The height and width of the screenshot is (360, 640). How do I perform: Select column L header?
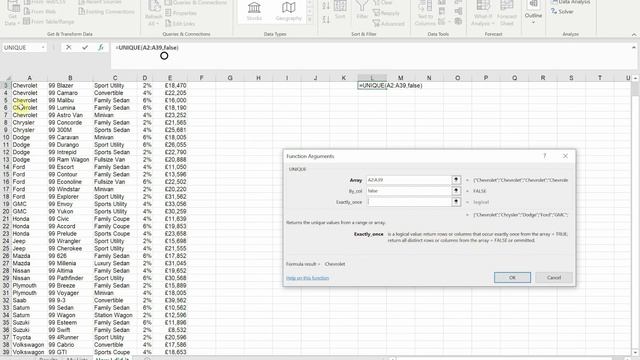click(x=372, y=78)
